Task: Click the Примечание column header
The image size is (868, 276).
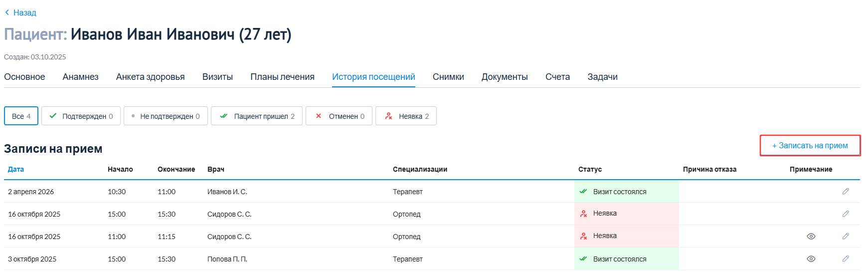Action: pos(811,169)
